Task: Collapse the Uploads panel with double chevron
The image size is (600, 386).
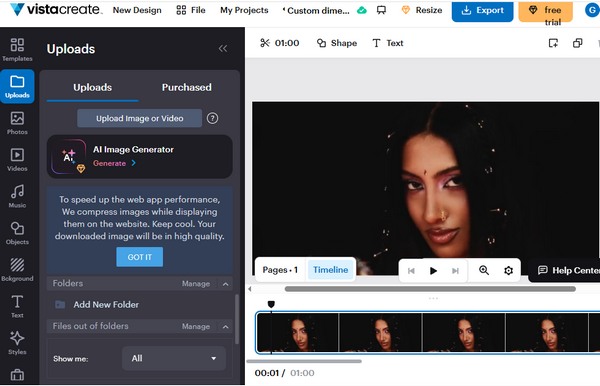Action: pyautogui.click(x=223, y=49)
